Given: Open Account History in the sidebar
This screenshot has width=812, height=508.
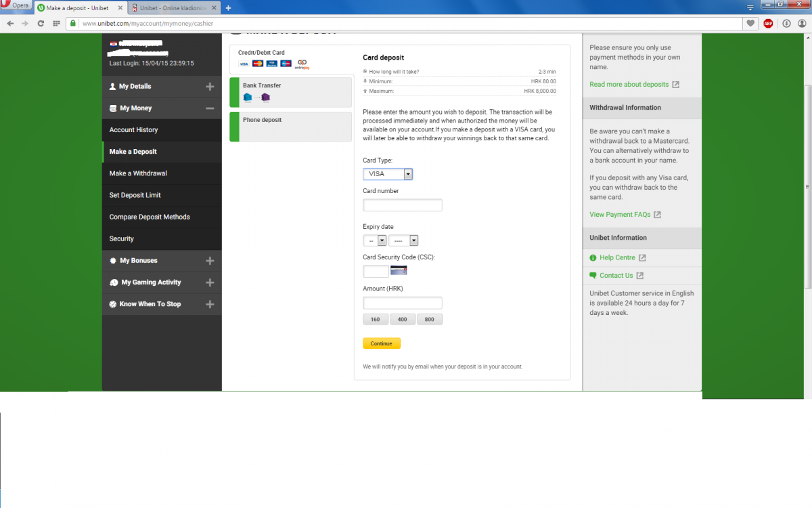Looking at the screenshot, I should click(x=162, y=130).
